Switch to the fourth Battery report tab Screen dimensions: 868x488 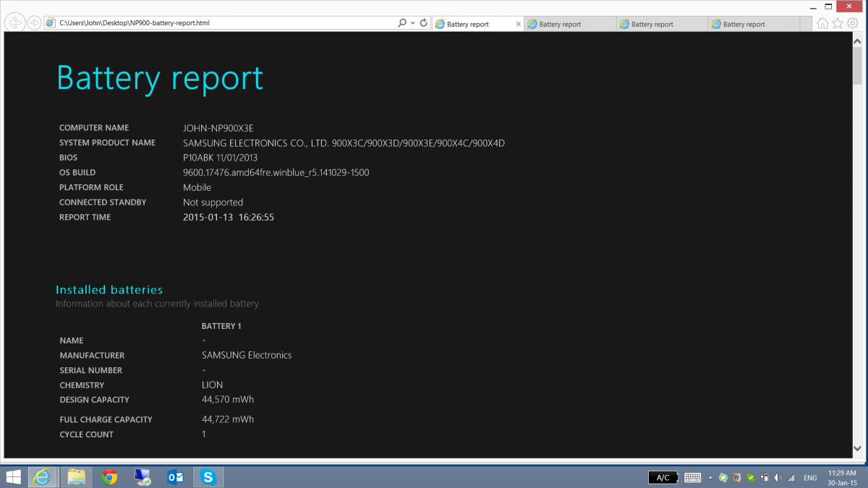(754, 24)
